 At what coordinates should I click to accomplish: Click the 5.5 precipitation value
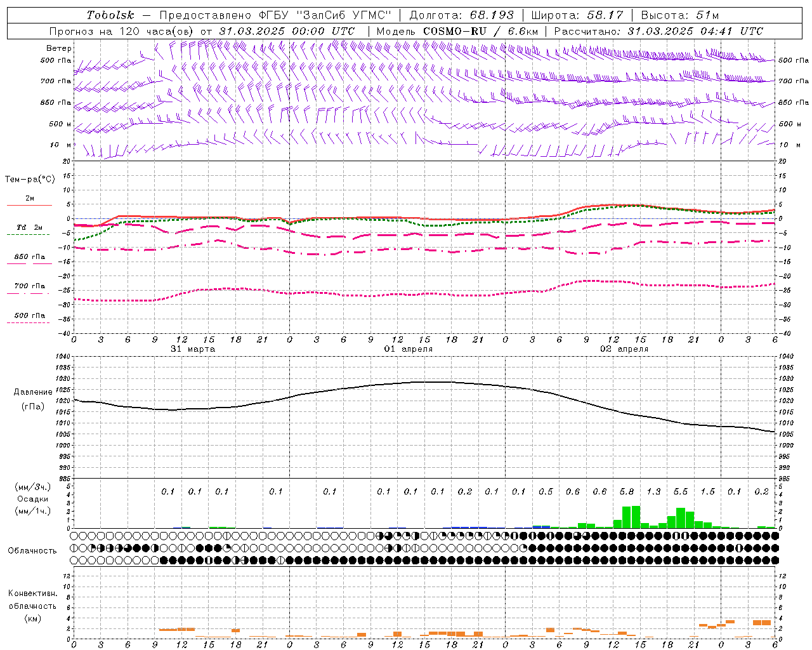tap(681, 492)
